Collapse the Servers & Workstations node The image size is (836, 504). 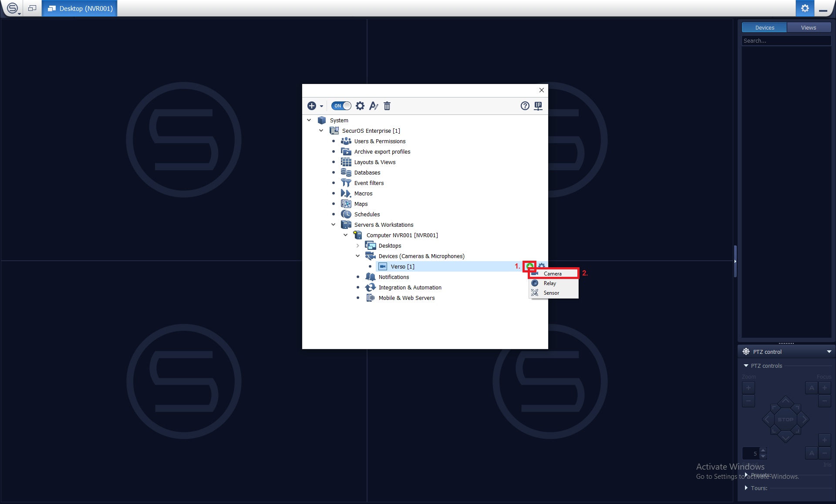(334, 225)
